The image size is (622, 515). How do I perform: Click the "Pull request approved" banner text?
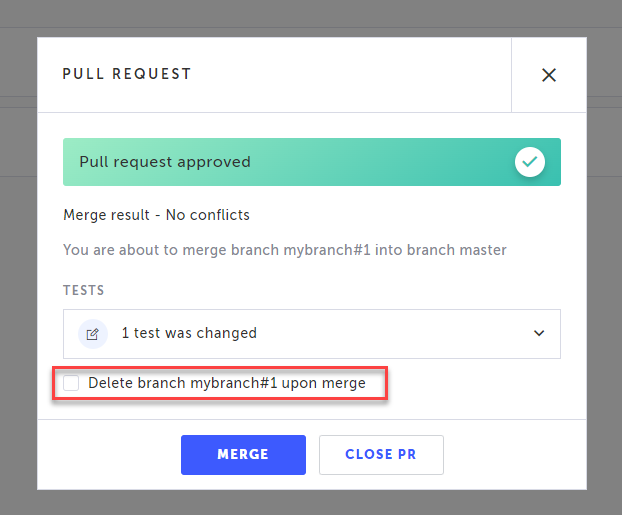point(165,162)
